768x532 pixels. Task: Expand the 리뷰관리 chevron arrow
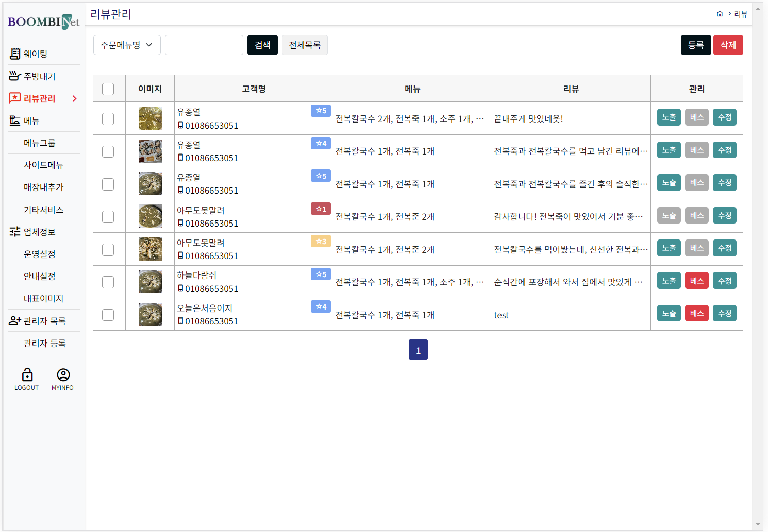point(74,98)
